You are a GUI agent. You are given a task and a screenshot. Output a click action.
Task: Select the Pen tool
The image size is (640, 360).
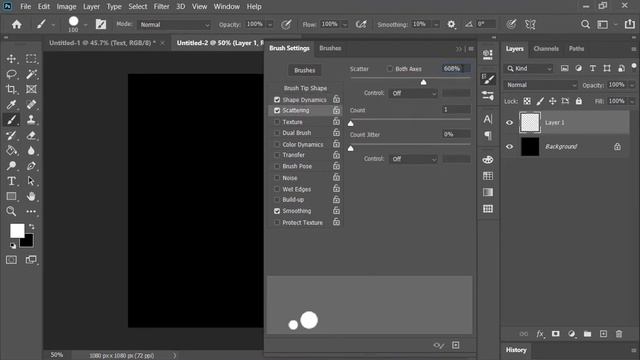point(31,166)
